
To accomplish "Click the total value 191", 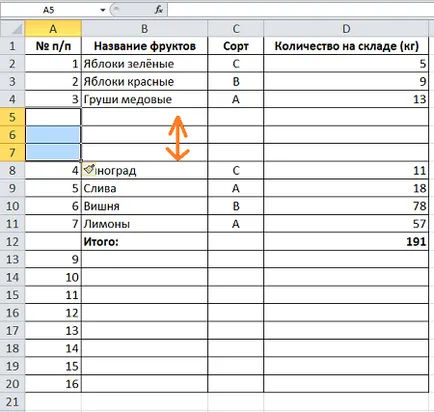I will (346, 242).
